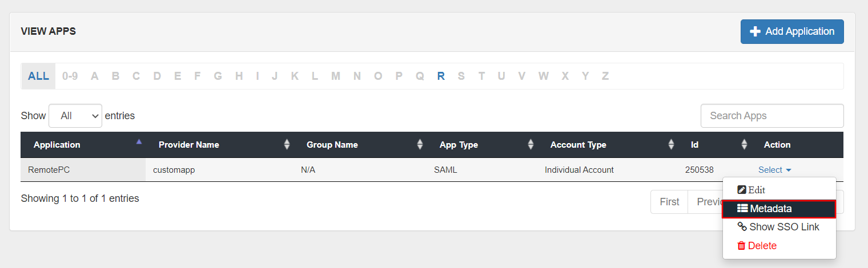
Task: Choose Metadata from action menu
Action: coord(779,209)
